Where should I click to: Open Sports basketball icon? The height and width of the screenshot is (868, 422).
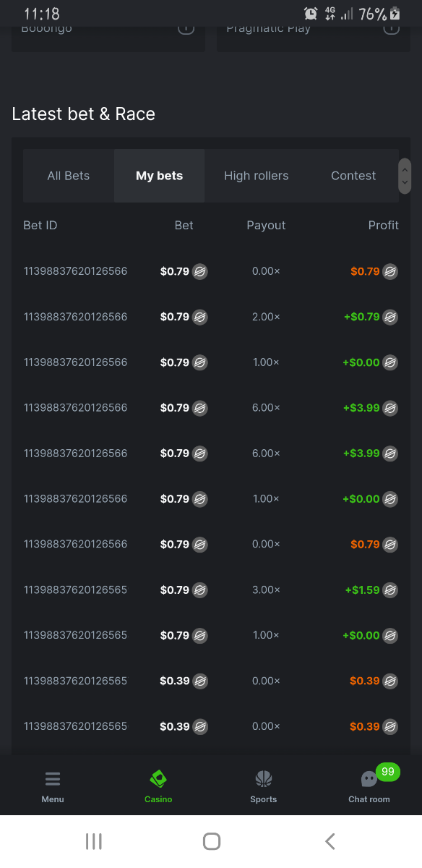point(264,779)
